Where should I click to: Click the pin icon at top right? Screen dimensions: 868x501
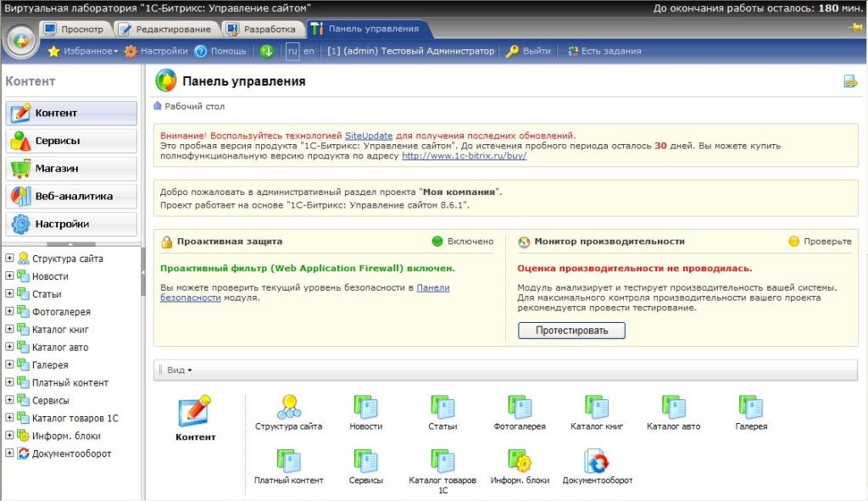tap(856, 27)
